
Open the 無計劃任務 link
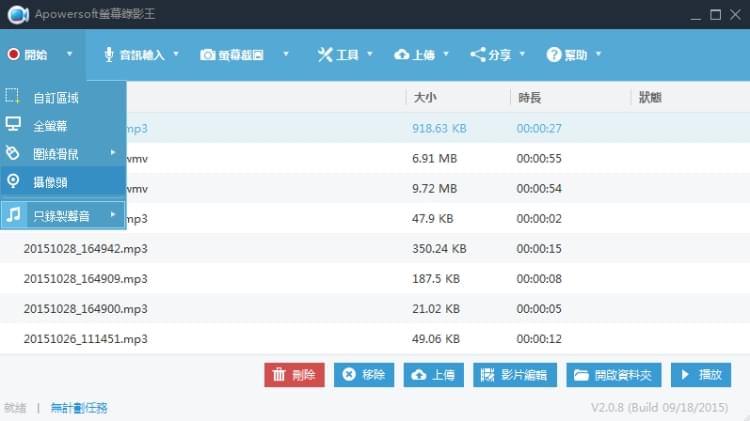pos(79,408)
